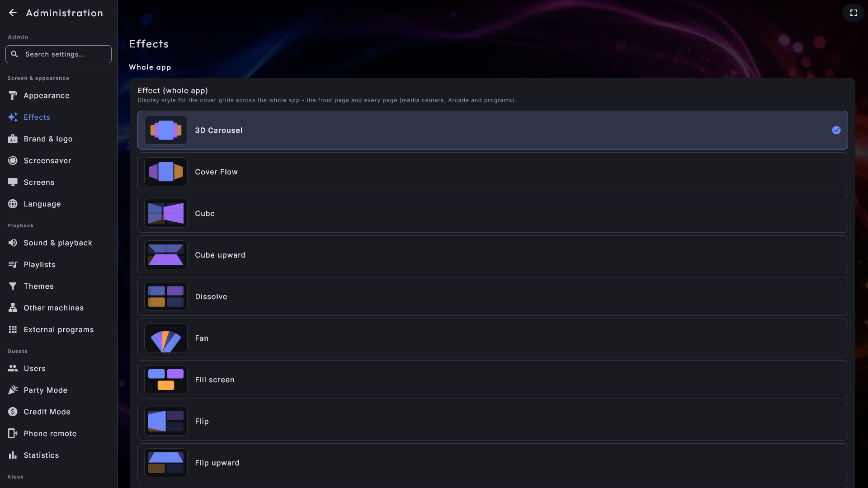Click the Appearance paint roller icon
The height and width of the screenshot is (488, 868).
pos(13,95)
